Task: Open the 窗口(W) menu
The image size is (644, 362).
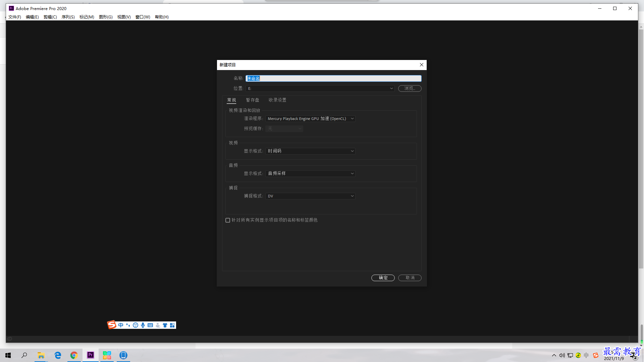Action: click(143, 17)
